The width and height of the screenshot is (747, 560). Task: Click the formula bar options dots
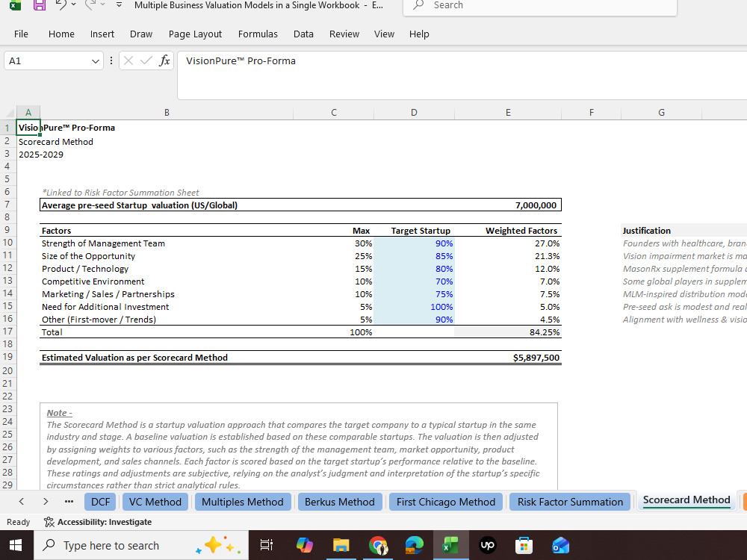[111, 60]
